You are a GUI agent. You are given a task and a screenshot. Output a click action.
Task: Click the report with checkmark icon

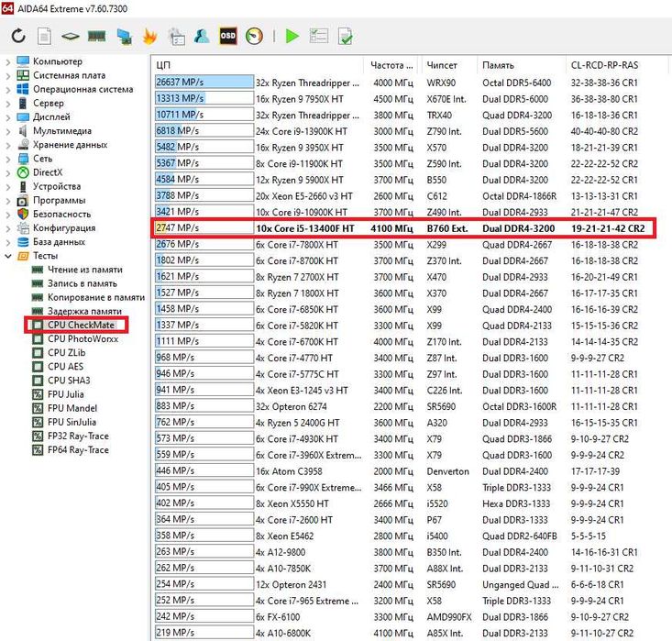345,37
